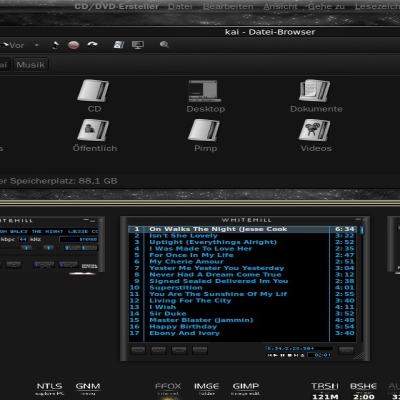Screen dimensions: 400x400
Task: Click the second playlist bottom button
Action: pos(159,350)
